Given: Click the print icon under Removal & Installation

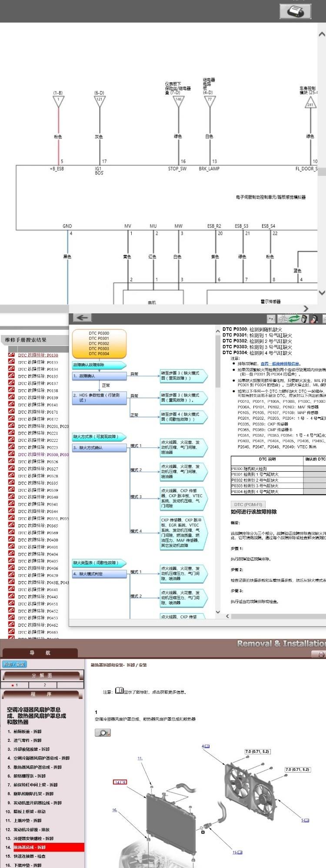Looking at the screenshot, I should [x=321, y=654].
